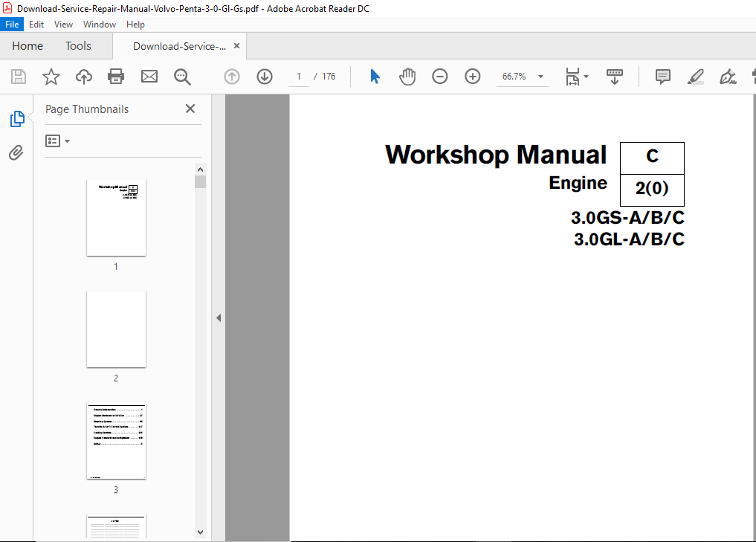Select the Highlight text tool
The width and height of the screenshot is (756, 542).
click(x=695, y=77)
